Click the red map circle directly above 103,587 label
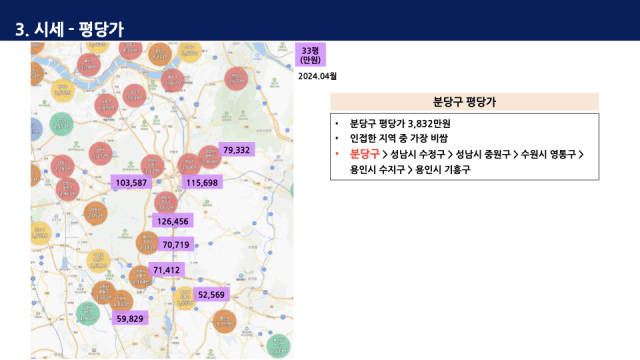The height and width of the screenshot is (360, 640). (x=152, y=166)
